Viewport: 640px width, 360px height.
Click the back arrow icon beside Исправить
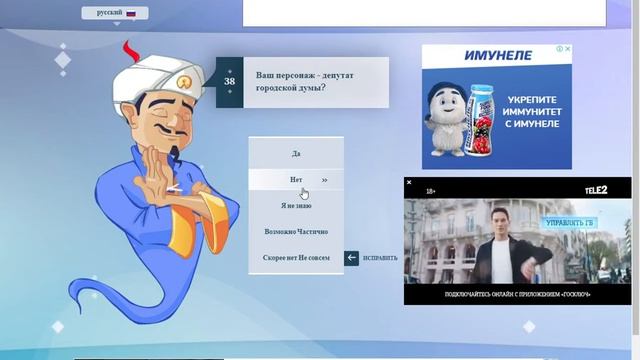point(351,258)
